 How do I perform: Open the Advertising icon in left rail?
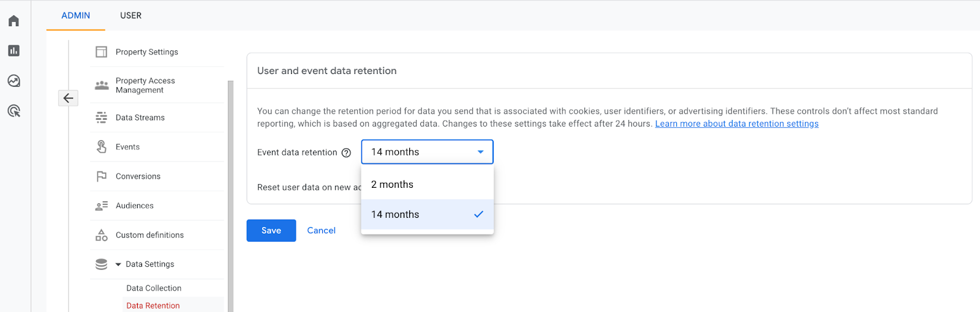click(13, 111)
